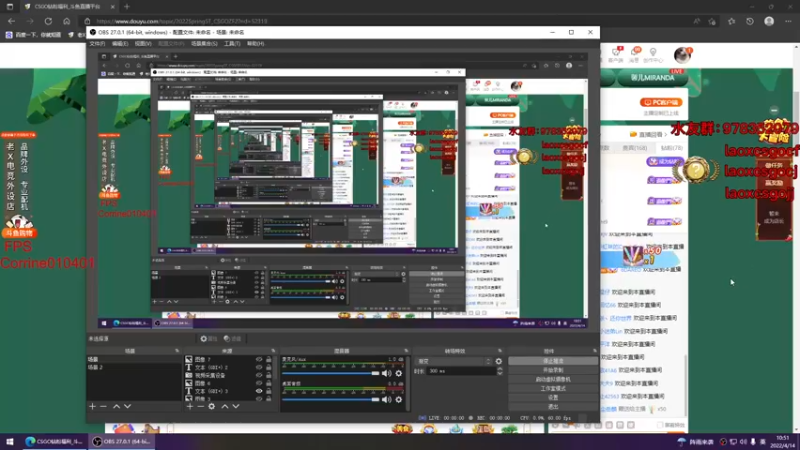Click the 停止推流 stop streaming button

click(x=553, y=361)
